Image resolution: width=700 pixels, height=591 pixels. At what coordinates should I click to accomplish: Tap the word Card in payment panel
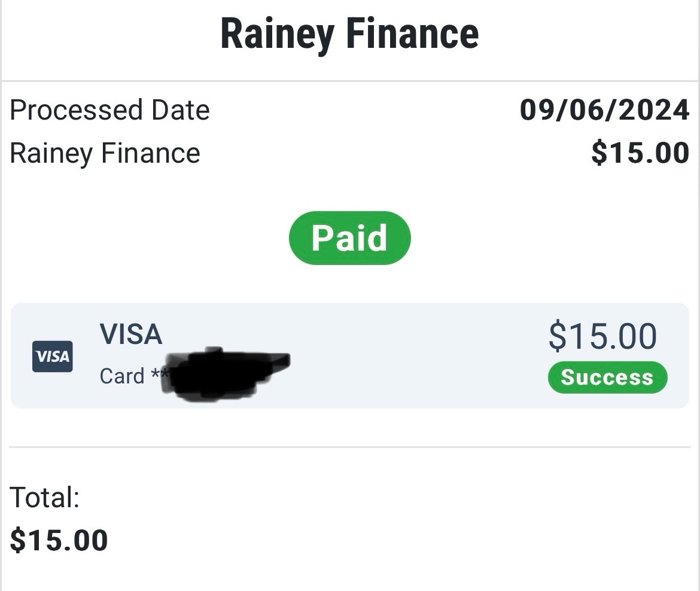(x=122, y=376)
